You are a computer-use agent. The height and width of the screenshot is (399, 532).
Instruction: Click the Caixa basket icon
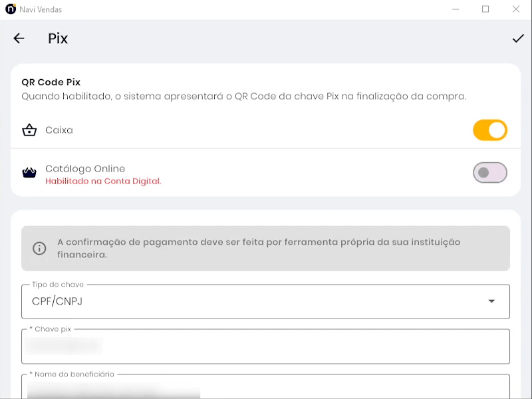pos(29,130)
